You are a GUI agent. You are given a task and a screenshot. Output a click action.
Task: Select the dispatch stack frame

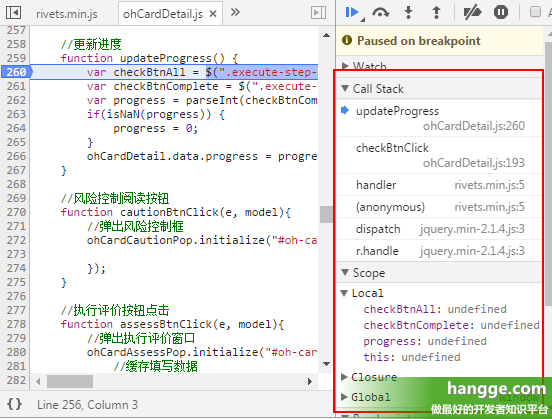click(x=439, y=229)
